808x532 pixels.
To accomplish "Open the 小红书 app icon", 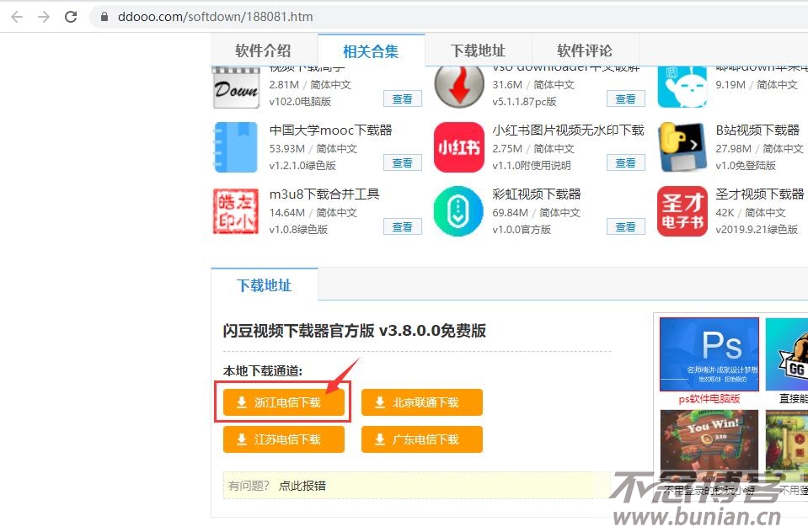I will (458, 147).
